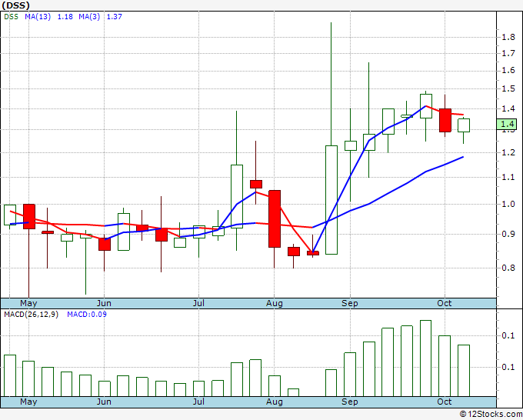Click Aug on the MACD panel date axis
Screen dimensions: 523x420
pos(274,402)
